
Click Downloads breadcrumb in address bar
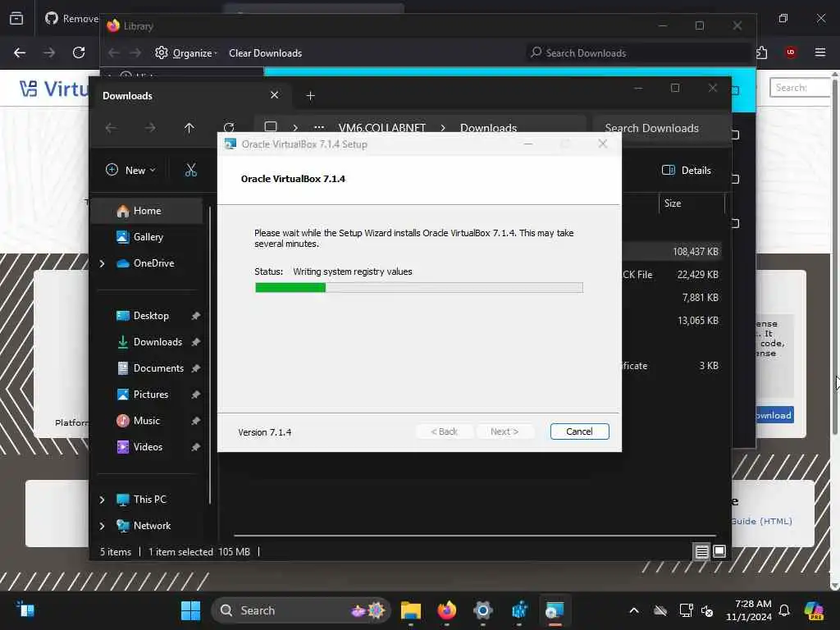[488, 128]
